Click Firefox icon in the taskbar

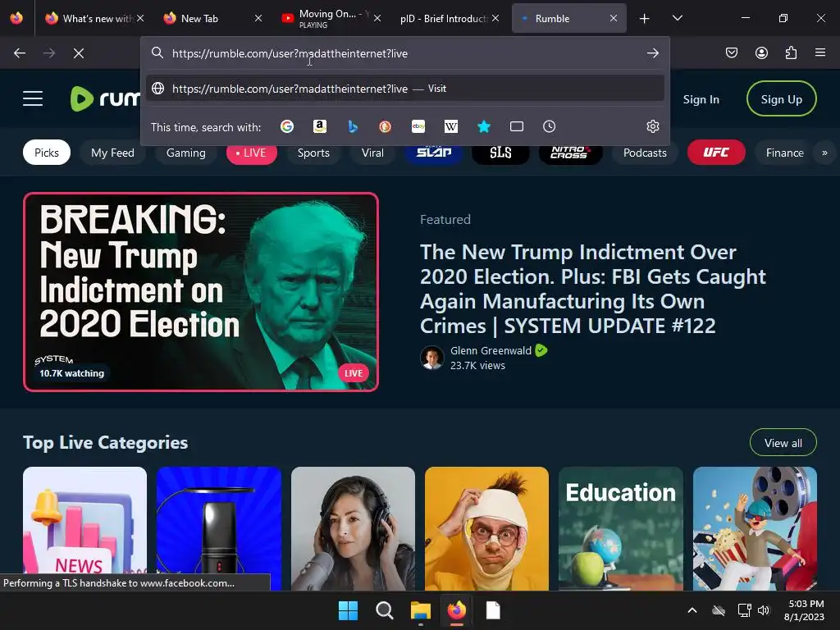456,610
